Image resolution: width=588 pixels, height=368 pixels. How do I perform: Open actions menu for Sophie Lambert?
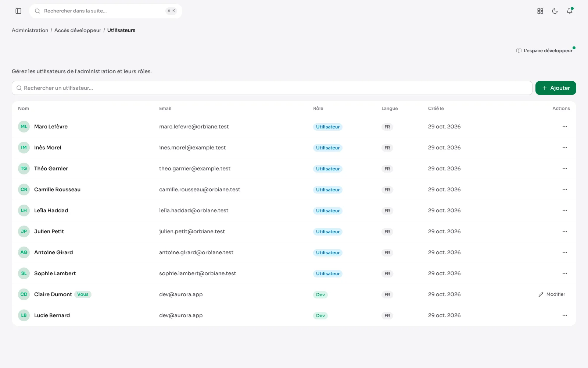click(x=565, y=273)
